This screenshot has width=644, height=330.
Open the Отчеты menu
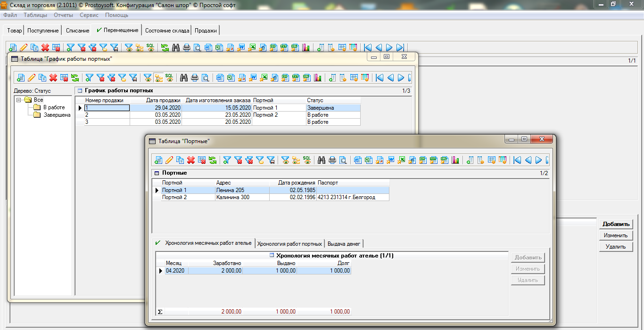63,15
